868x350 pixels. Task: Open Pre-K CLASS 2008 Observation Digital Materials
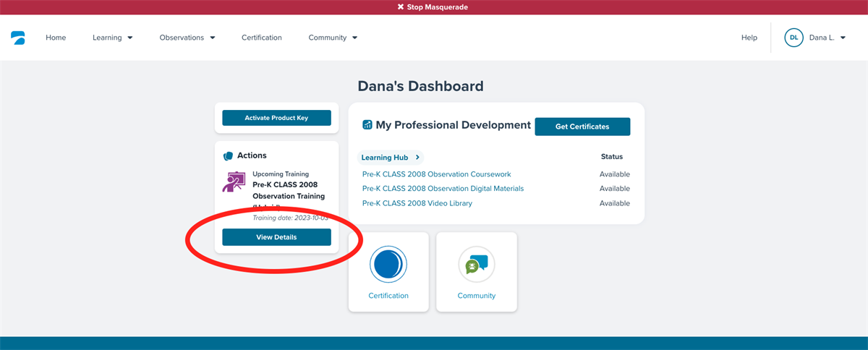pos(443,189)
